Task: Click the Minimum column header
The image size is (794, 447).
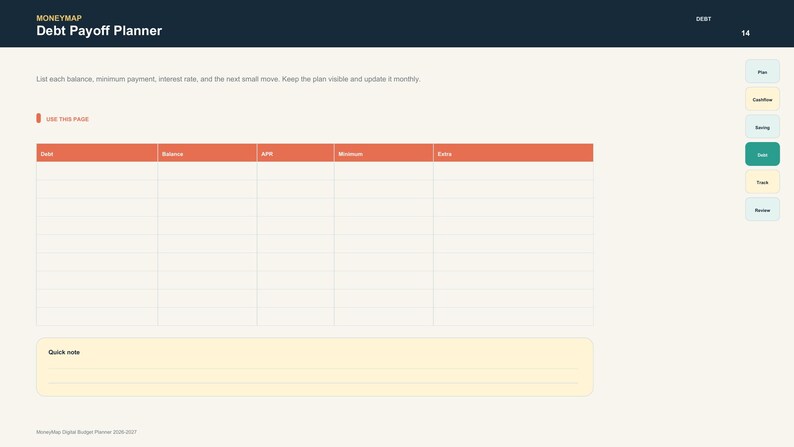Action: tap(383, 153)
